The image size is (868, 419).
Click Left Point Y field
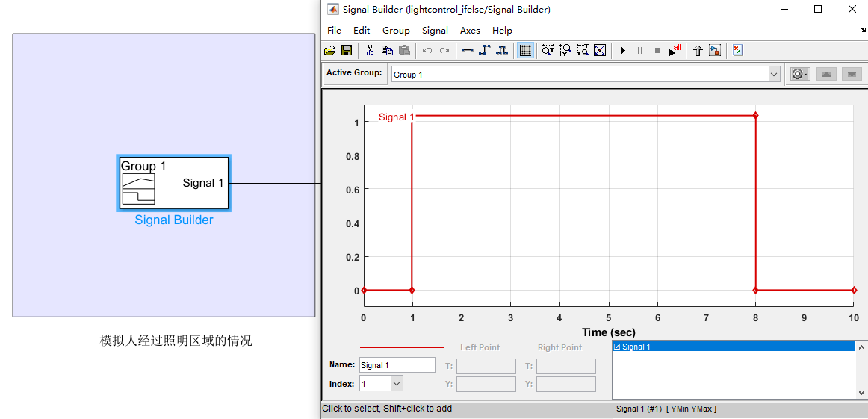(x=486, y=384)
